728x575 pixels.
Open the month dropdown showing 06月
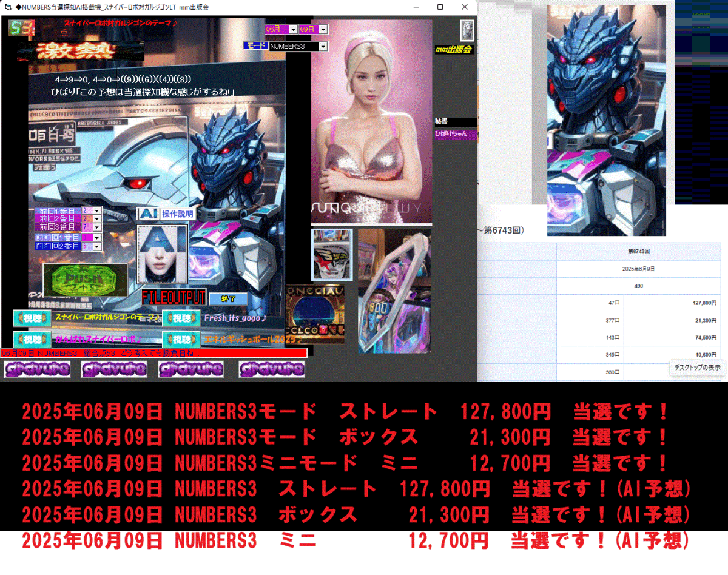[x=293, y=29]
